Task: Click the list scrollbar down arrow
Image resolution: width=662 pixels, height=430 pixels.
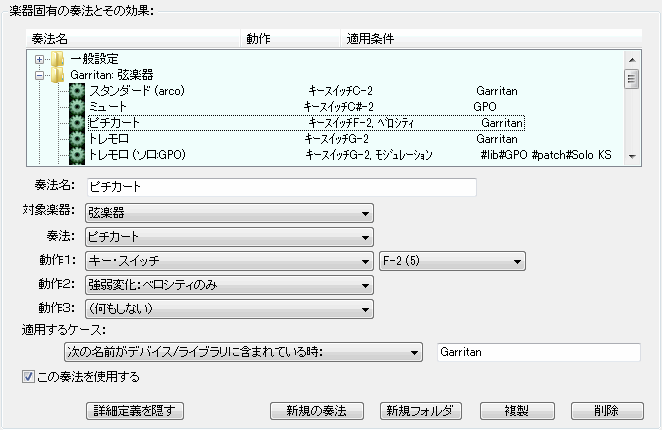Action: coord(632,156)
